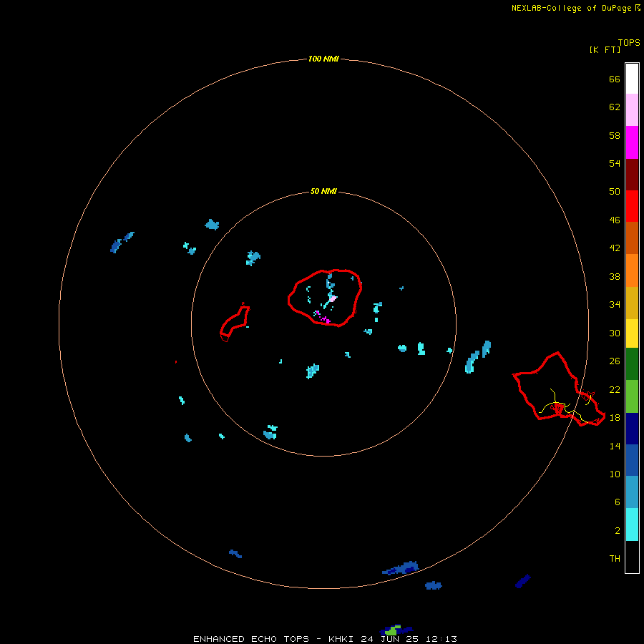Image resolution: width=644 pixels, height=644 pixels.
Task: Click the NEXLAB-College of DuPage label
Action: (x=571, y=8)
